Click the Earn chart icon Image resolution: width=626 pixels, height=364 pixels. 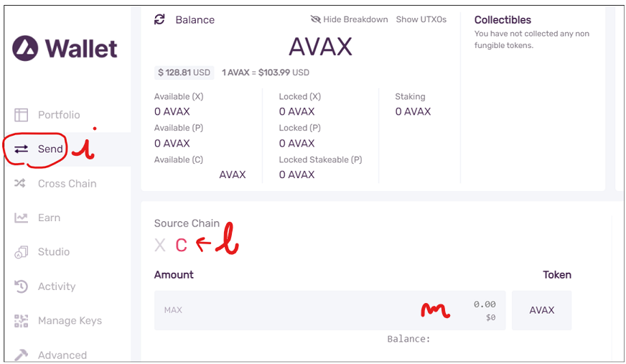pyautogui.click(x=21, y=218)
